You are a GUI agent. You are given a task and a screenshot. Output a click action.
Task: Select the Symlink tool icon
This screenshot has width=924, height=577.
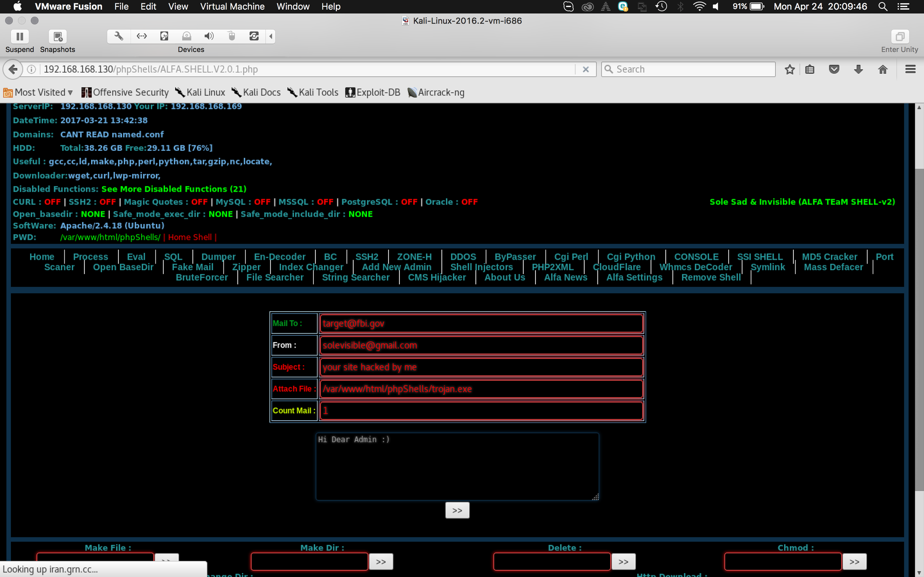pyautogui.click(x=766, y=267)
